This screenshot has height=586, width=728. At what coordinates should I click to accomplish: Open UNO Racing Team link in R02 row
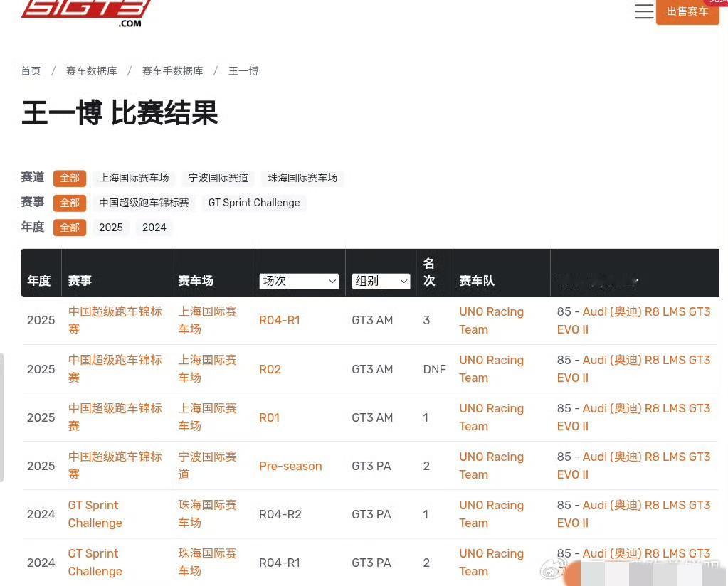pos(491,369)
